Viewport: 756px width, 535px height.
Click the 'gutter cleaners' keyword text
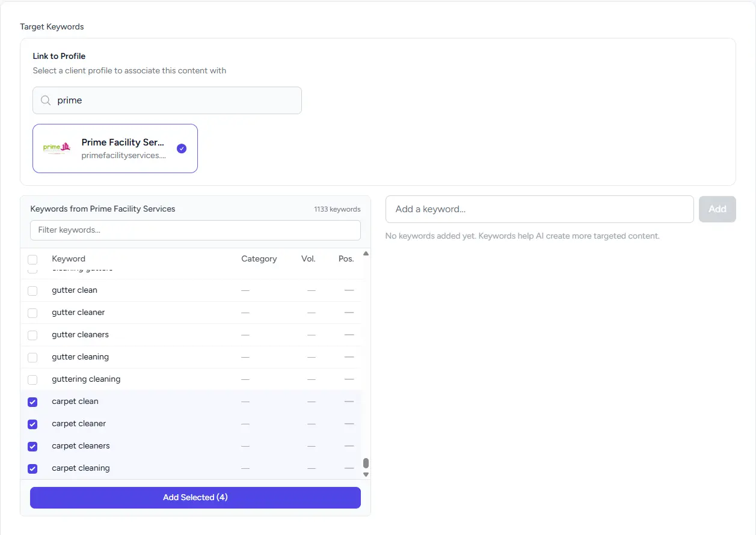pyautogui.click(x=81, y=334)
